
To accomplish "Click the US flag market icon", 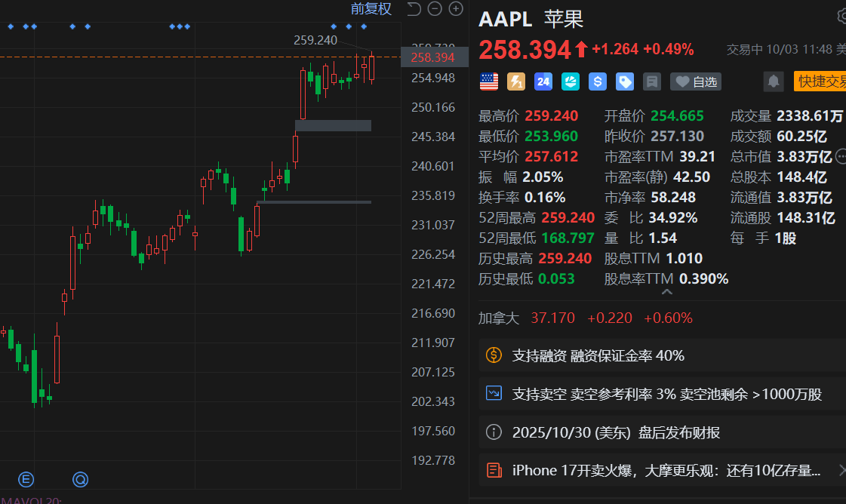I will 489,81.
